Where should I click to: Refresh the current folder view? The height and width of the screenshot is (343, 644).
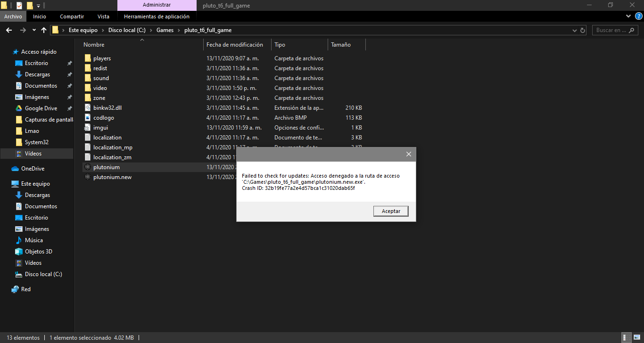pos(583,30)
